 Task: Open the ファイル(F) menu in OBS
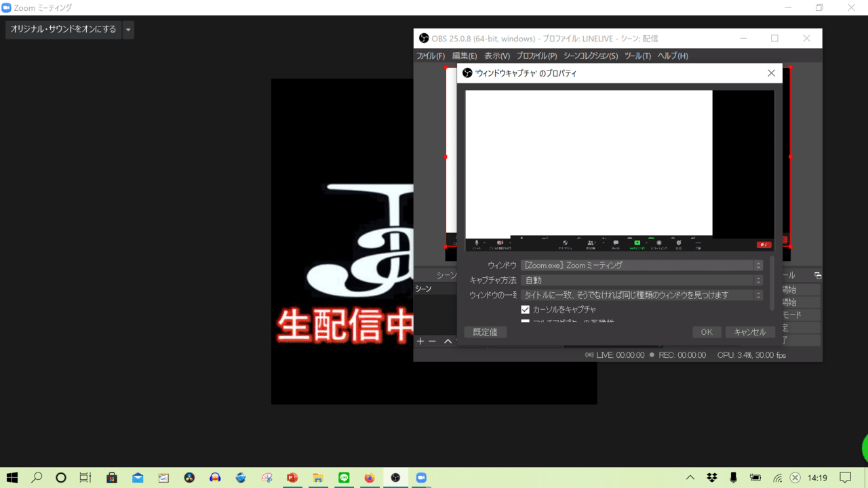(x=431, y=56)
